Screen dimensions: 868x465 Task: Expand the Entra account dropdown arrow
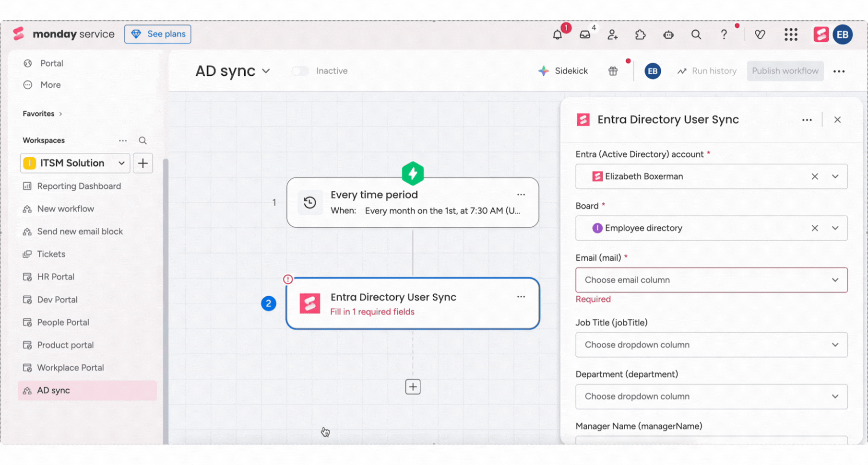coord(835,176)
